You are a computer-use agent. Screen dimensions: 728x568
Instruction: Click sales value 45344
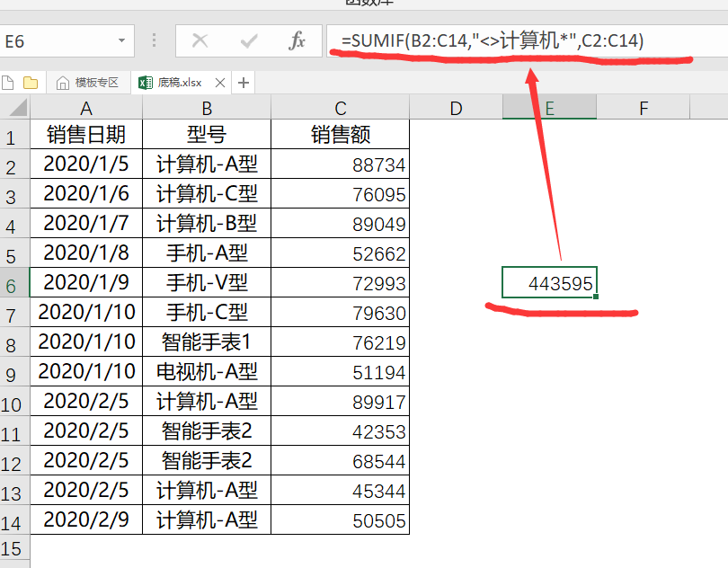(x=341, y=490)
